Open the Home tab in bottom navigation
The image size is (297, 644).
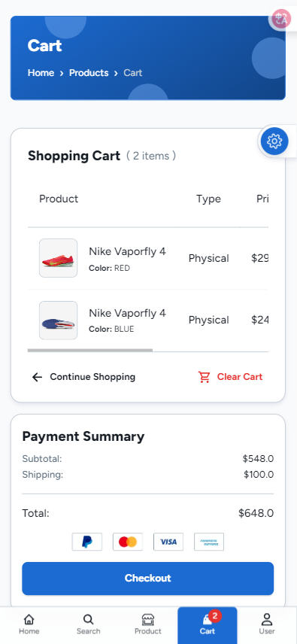[x=29, y=624]
